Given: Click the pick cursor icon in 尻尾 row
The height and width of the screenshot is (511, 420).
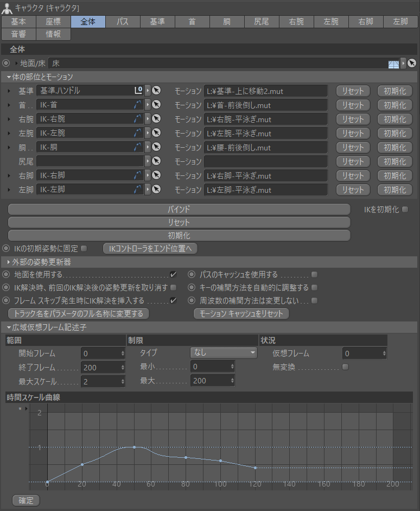Looking at the screenshot, I should point(157,161).
